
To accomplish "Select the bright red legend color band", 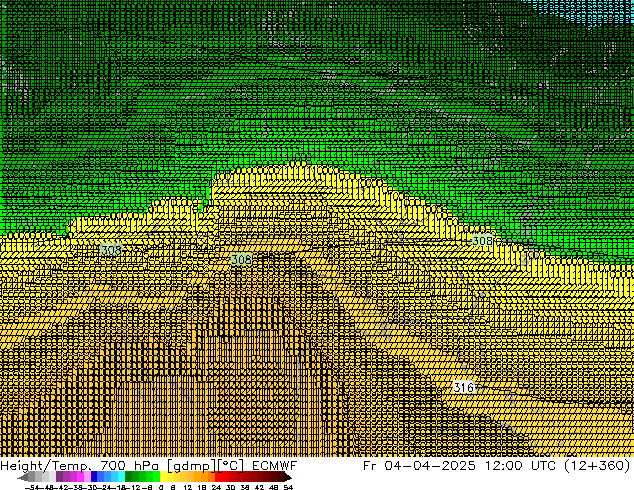I will click(218, 477).
